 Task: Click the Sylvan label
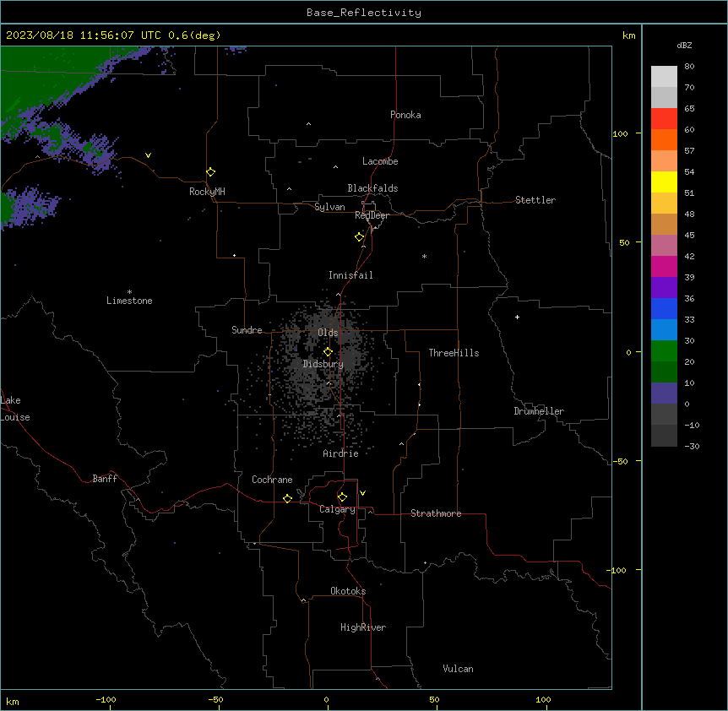pos(329,207)
